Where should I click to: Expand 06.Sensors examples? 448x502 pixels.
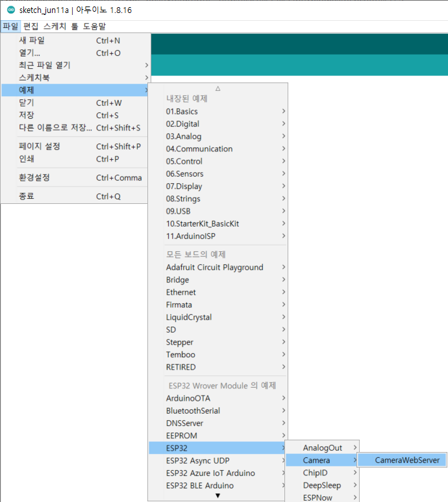[x=218, y=174]
